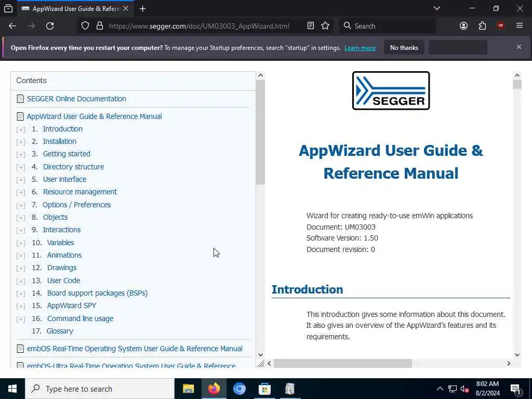This screenshot has width=532, height=399.
Task: Open the Resource management contents link
Action: (x=79, y=192)
